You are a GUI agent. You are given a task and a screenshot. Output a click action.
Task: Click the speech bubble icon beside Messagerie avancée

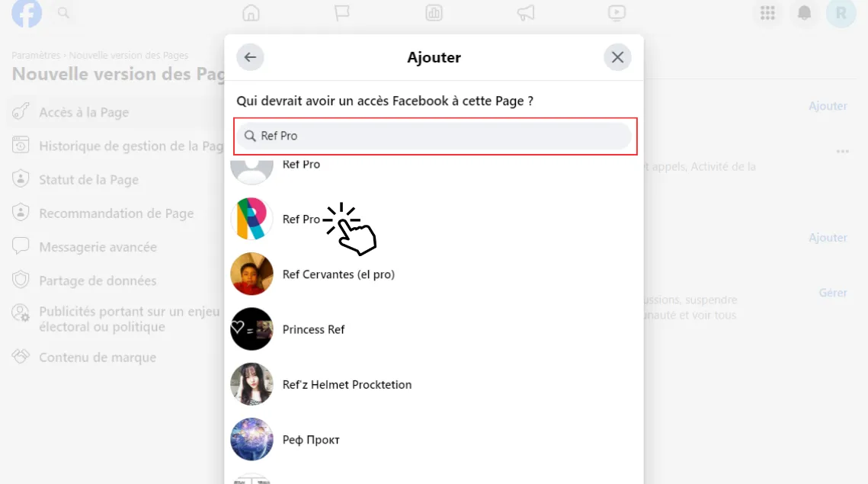[x=21, y=246]
